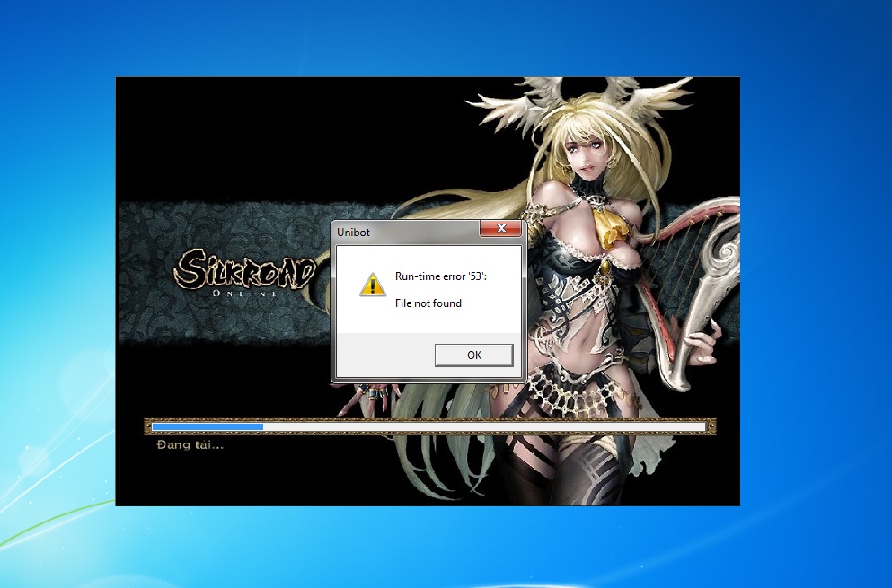The height and width of the screenshot is (588, 892).
Task: Close the Unibot error dialog
Action: coord(501,229)
